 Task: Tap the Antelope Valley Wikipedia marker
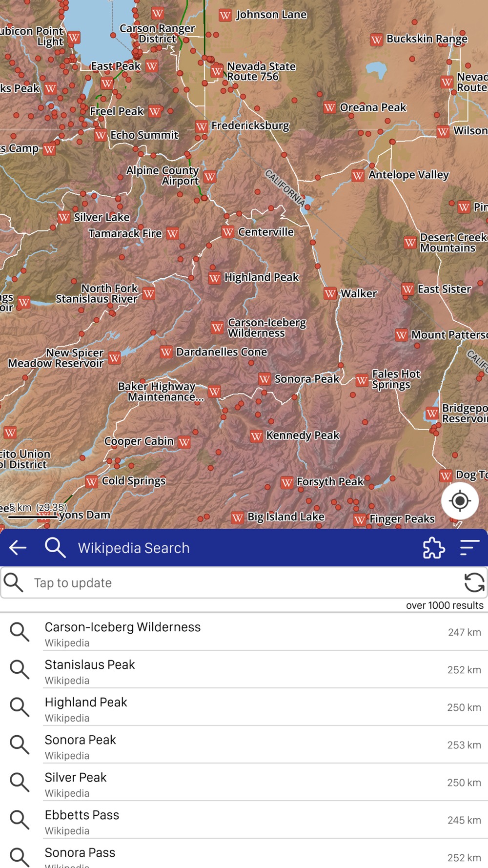[x=358, y=175]
